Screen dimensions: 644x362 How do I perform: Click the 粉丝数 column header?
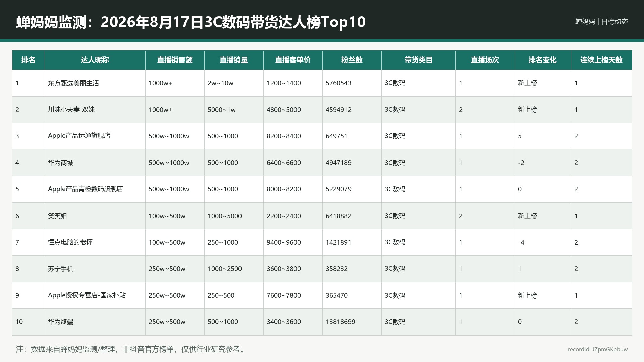pyautogui.click(x=352, y=60)
